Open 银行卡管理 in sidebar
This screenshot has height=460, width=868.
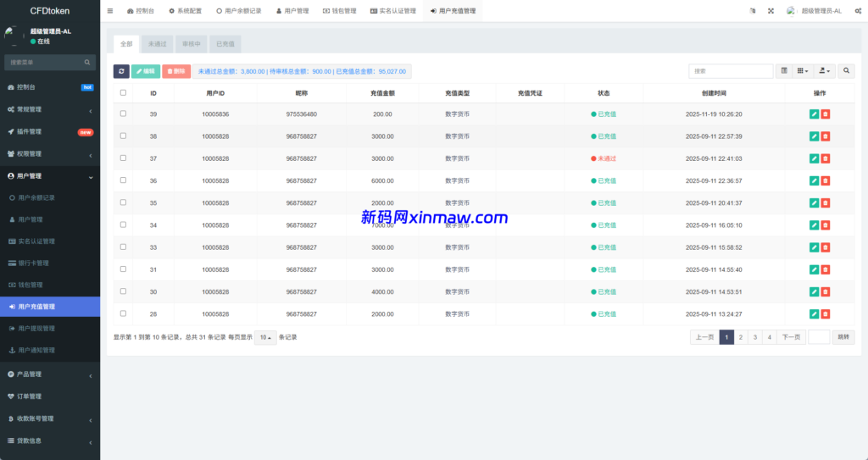coord(50,263)
